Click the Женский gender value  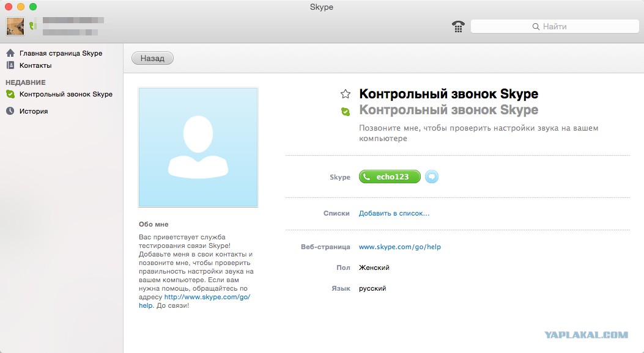point(374,267)
